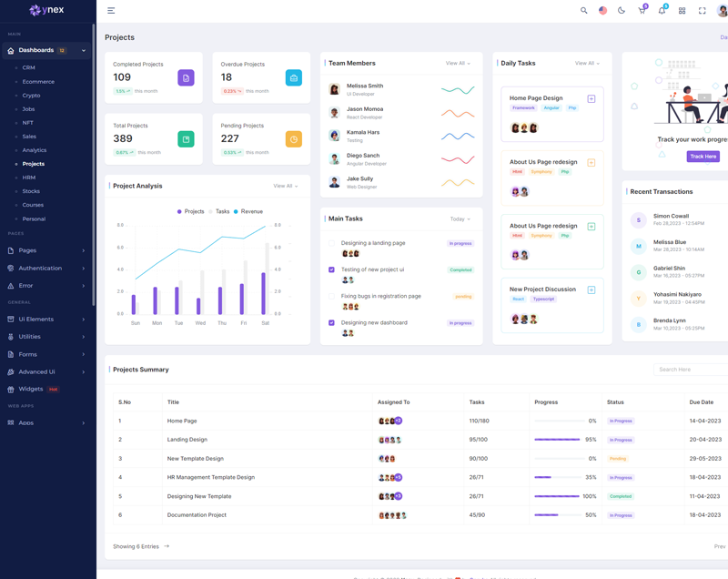This screenshot has width=728, height=579.
Task: Open the search icon in header
Action: pos(584,11)
